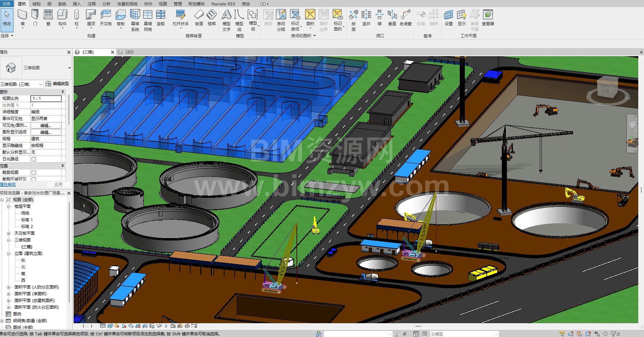Open the 文件 menu
This screenshot has height=337, width=644.
(6, 4)
